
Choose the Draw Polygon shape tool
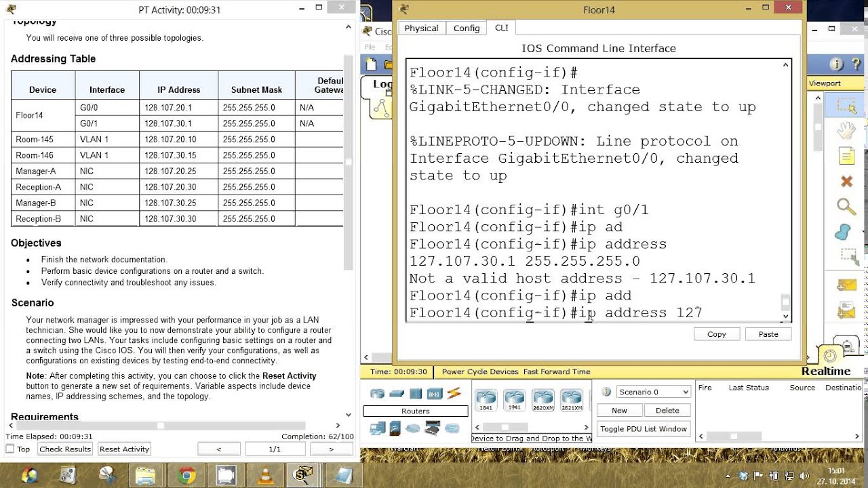pyautogui.click(x=843, y=232)
